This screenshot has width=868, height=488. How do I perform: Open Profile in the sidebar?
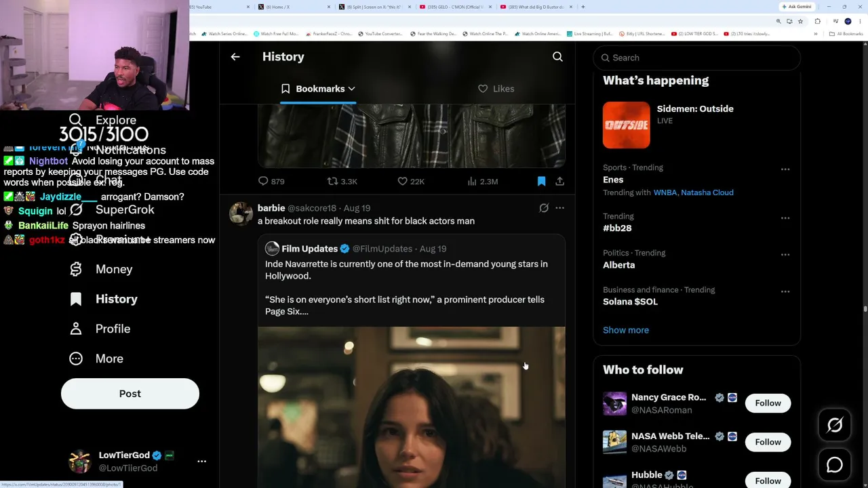pyautogui.click(x=100, y=329)
